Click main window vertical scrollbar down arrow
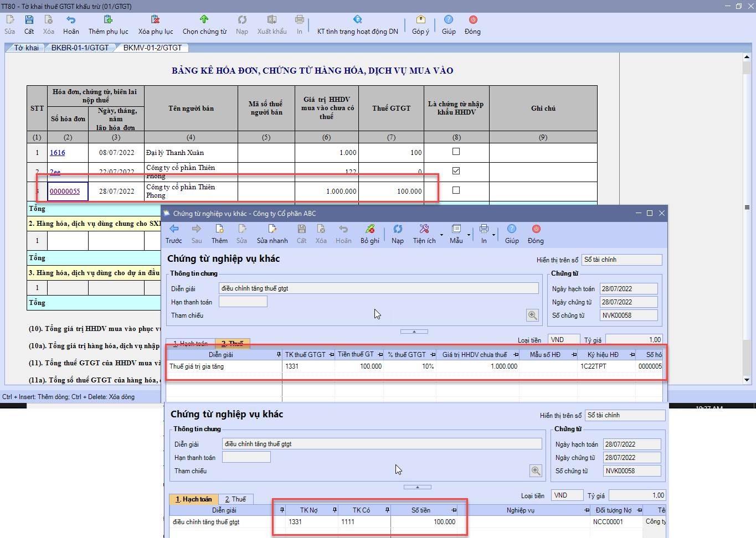756x538 pixels. click(747, 380)
